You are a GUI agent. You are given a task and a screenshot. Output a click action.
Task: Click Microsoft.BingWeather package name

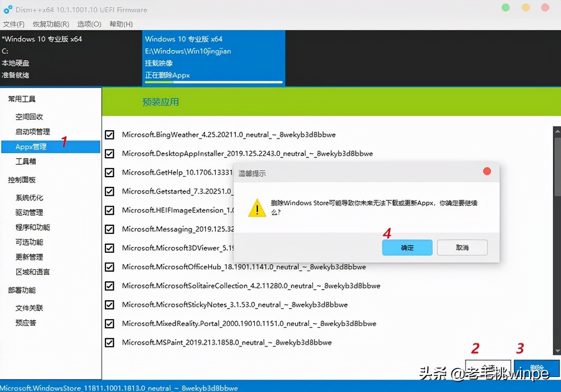229,135
